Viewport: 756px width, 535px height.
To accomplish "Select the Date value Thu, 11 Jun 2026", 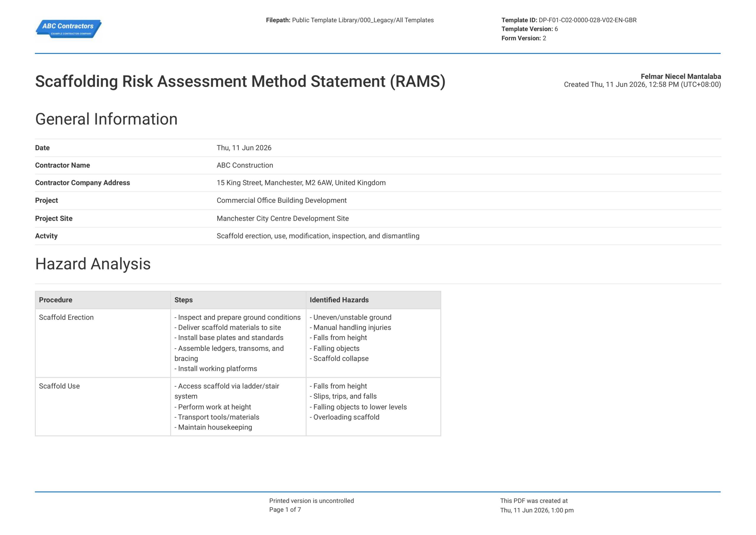I will point(244,148).
